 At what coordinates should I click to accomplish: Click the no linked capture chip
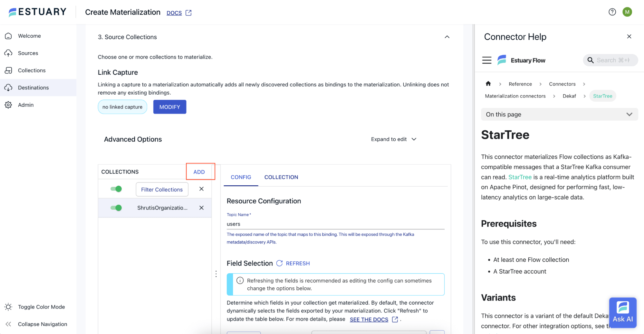click(122, 107)
